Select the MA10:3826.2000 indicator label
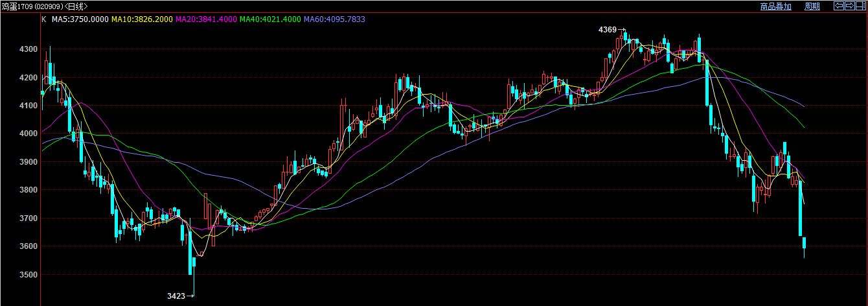 143,19
